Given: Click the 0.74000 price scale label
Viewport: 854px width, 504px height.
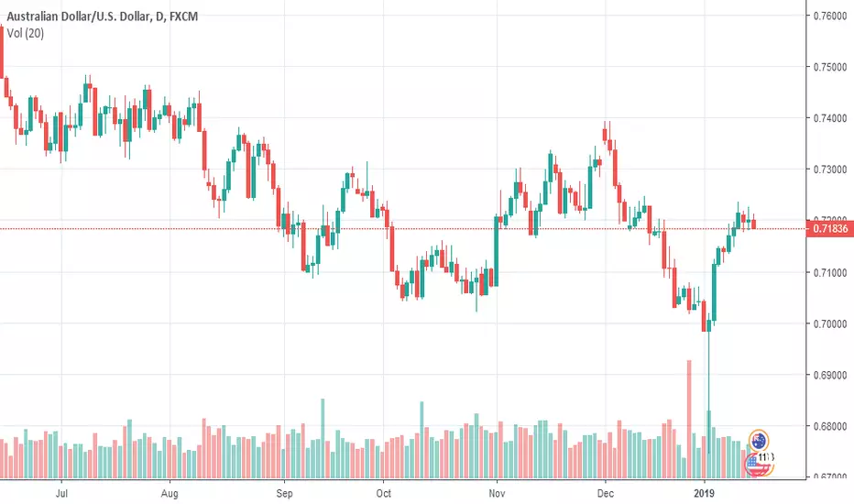Looking at the screenshot, I should (830, 118).
